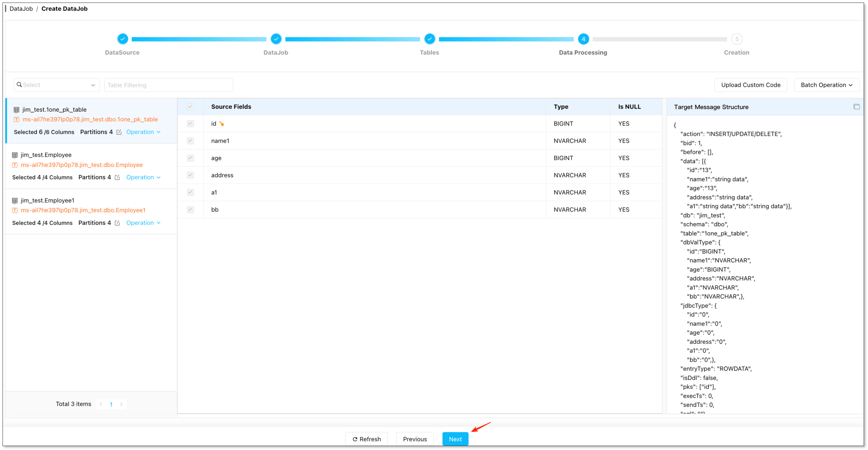This screenshot has width=868, height=450.
Task: Open the ms-ail7he397lp0p78.jim_test.dbo.Employee1 link
Action: [x=83, y=210]
